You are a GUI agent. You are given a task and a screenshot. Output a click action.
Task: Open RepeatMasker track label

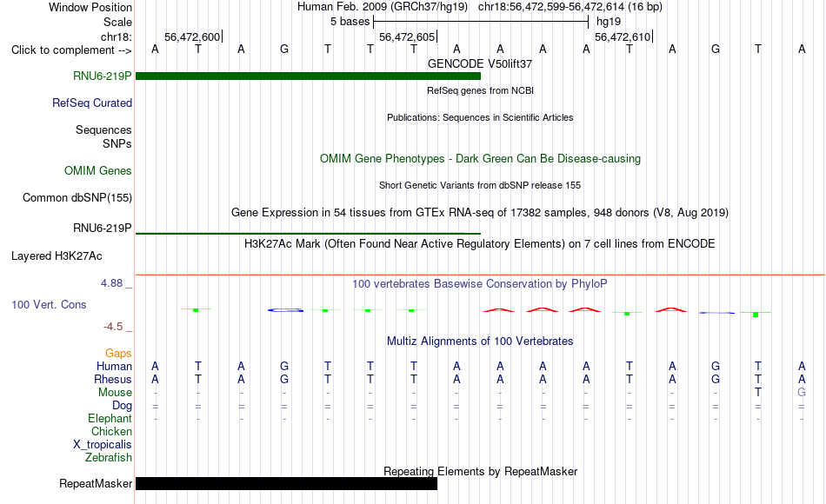(x=96, y=483)
